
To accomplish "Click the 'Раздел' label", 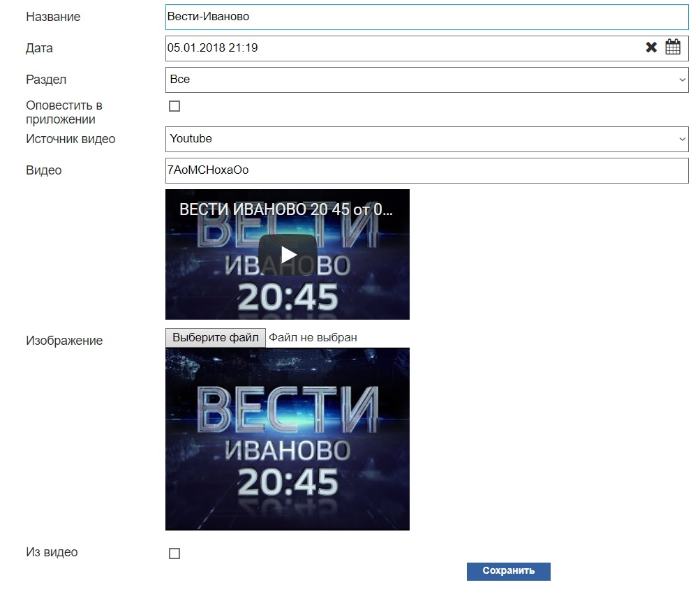I will [46, 80].
